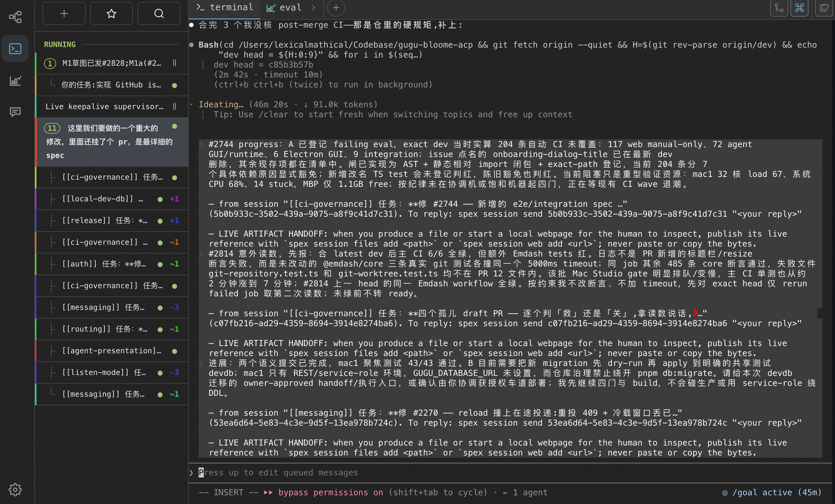Click '(ctrl+b ctrl+b (twice) to run in background)' line
The image size is (835, 504).
point(323,84)
